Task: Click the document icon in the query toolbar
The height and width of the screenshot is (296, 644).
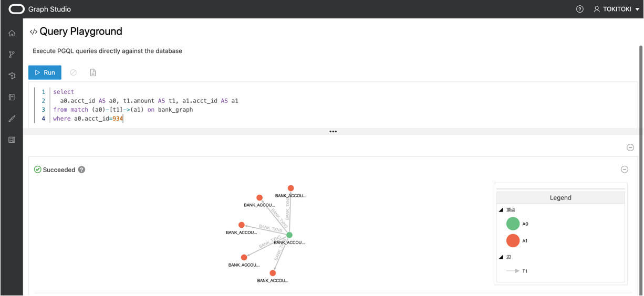Action: (93, 72)
